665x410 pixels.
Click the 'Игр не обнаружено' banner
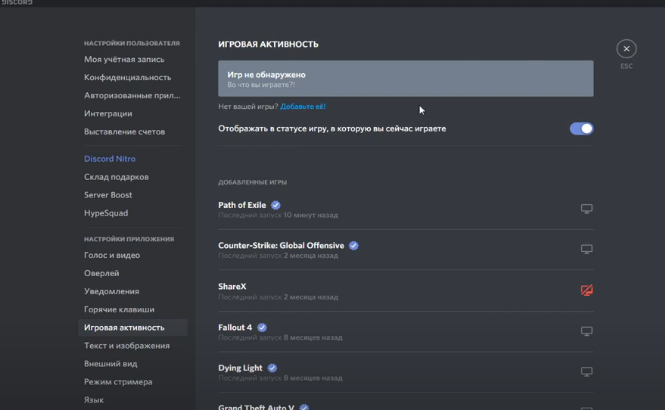[x=406, y=78]
